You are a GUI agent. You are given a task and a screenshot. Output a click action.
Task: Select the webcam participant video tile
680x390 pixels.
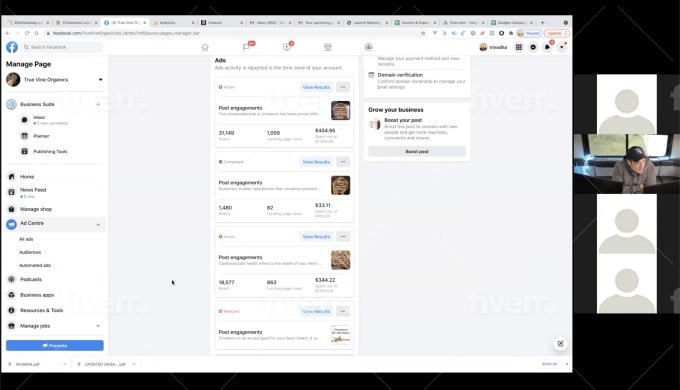[627, 164]
